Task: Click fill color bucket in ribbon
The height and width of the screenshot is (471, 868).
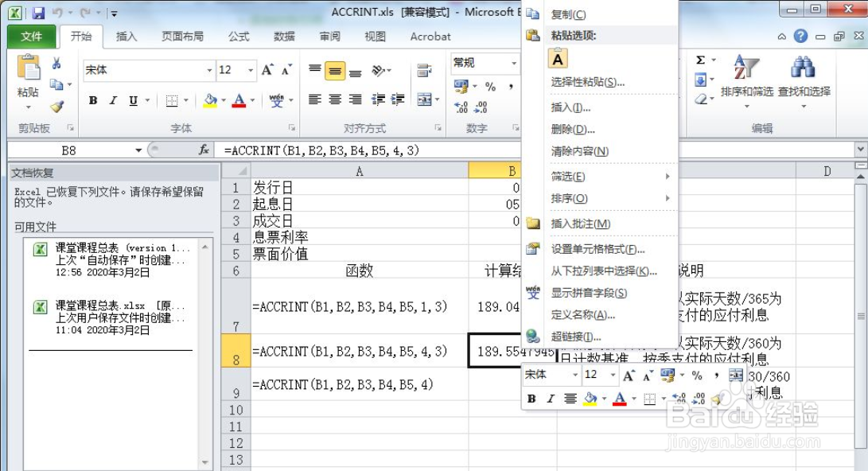Action: click(x=210, y=101)
